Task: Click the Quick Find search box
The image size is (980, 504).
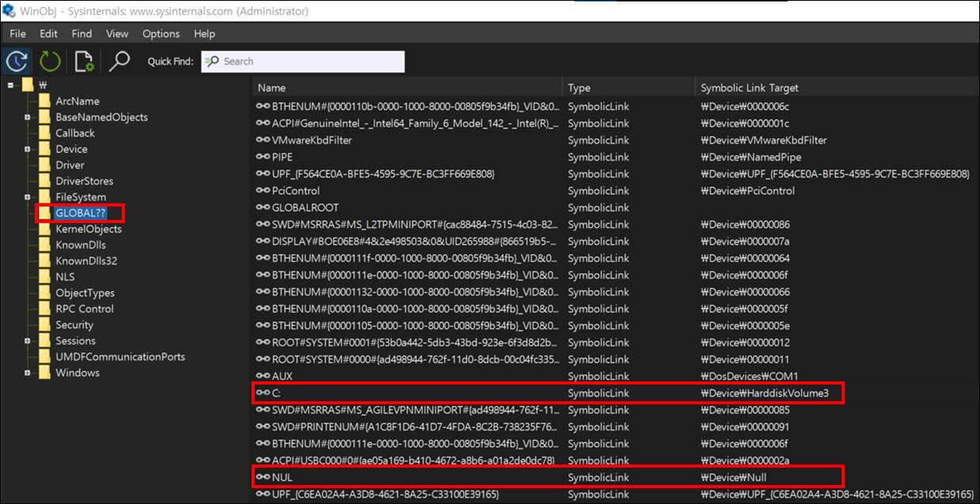Action: tap(303, 62)
